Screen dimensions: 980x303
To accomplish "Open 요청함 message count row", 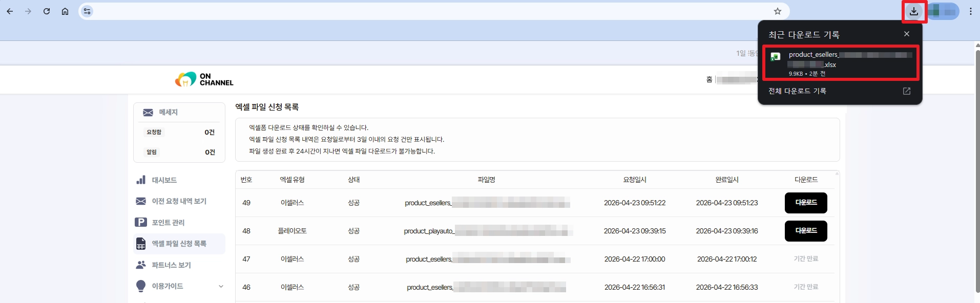I will coord(180,132).
